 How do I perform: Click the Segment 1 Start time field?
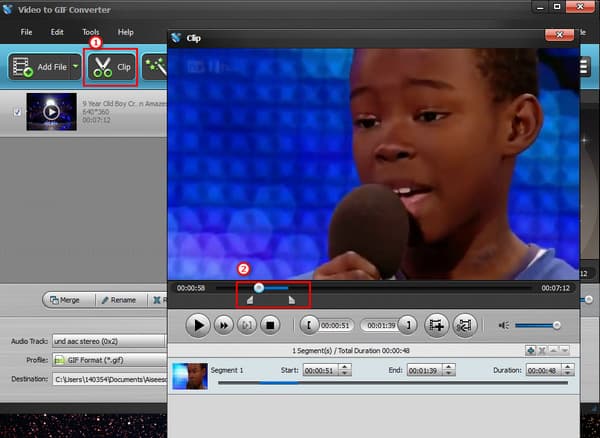pos(321,370)
